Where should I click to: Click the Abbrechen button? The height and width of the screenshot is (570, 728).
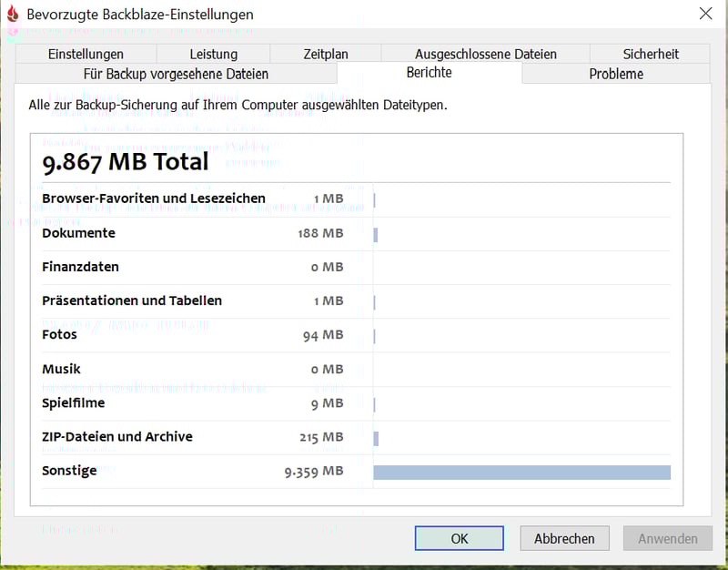tap(564, 538)
